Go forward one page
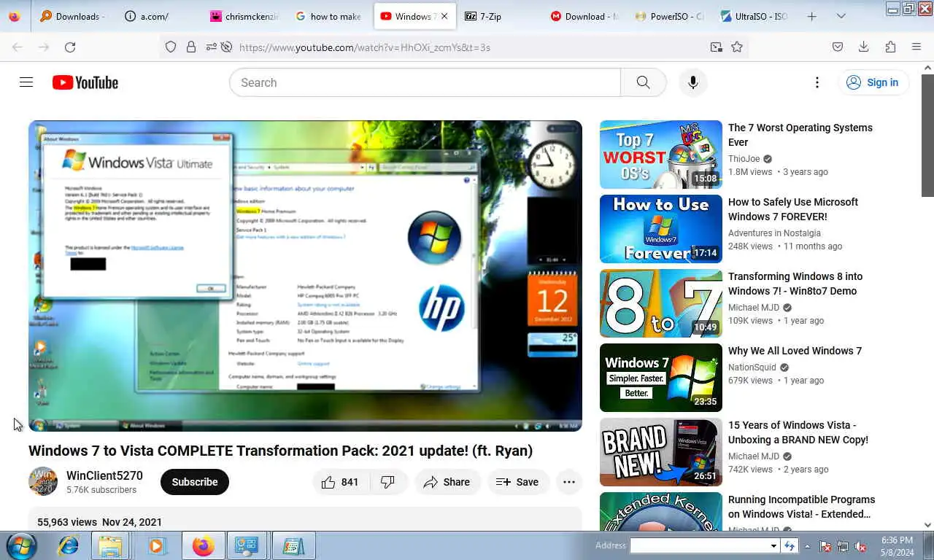Viewport: 934px width, 560px height. pyautogui.click(x=44, y=47)
